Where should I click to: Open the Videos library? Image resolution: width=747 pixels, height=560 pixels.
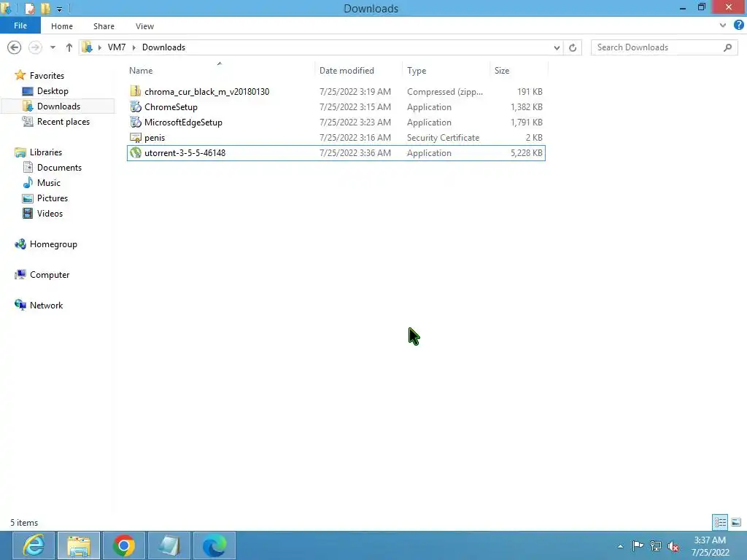click(50, 214)
